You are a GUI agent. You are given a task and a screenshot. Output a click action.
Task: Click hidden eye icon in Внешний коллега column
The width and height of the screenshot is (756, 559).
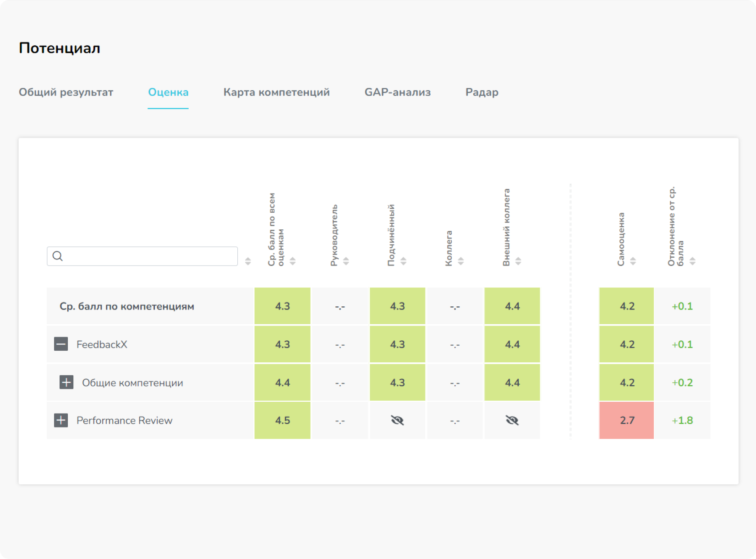(512, 421)
